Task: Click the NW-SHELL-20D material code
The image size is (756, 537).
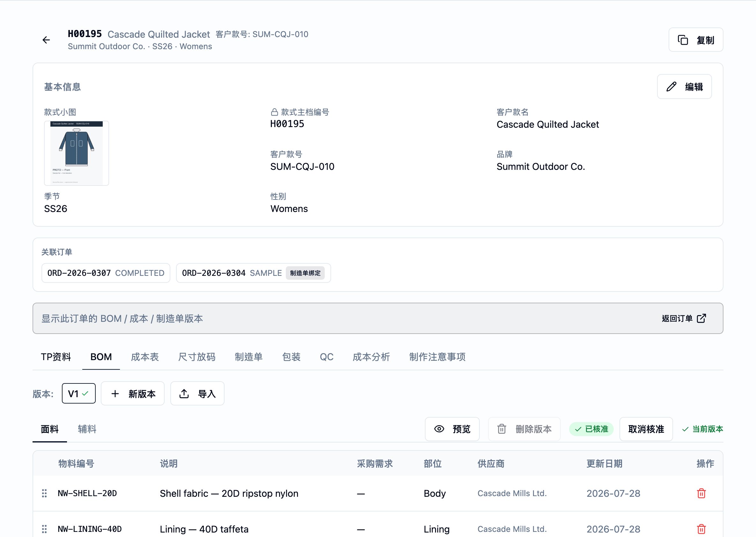Action: pos(87,493)
